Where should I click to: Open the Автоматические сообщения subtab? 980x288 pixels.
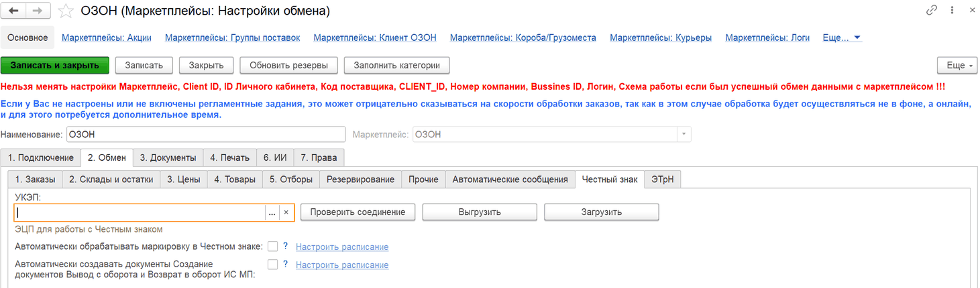click(x=510, y=179)
